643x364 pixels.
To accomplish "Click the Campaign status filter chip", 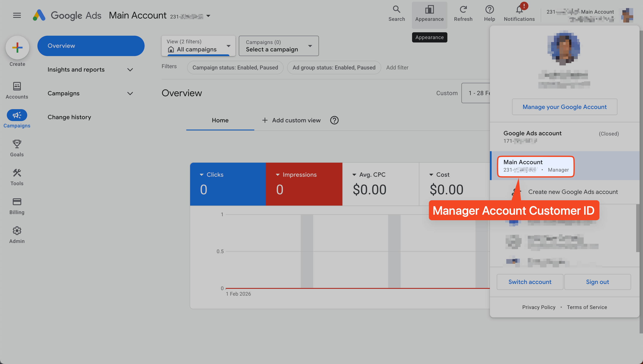I will 235,67.
